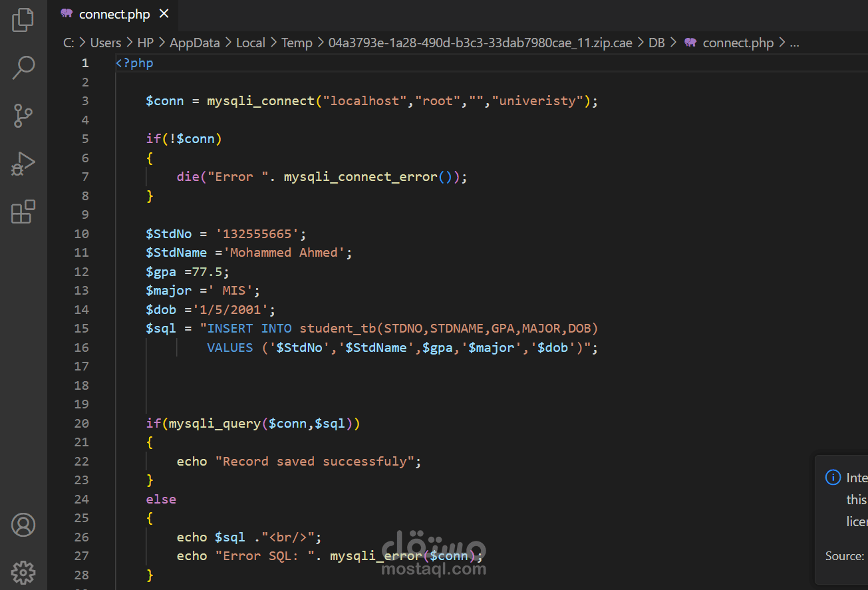Click the "localhost" string

pyautogui.click(x=364, y=101)
